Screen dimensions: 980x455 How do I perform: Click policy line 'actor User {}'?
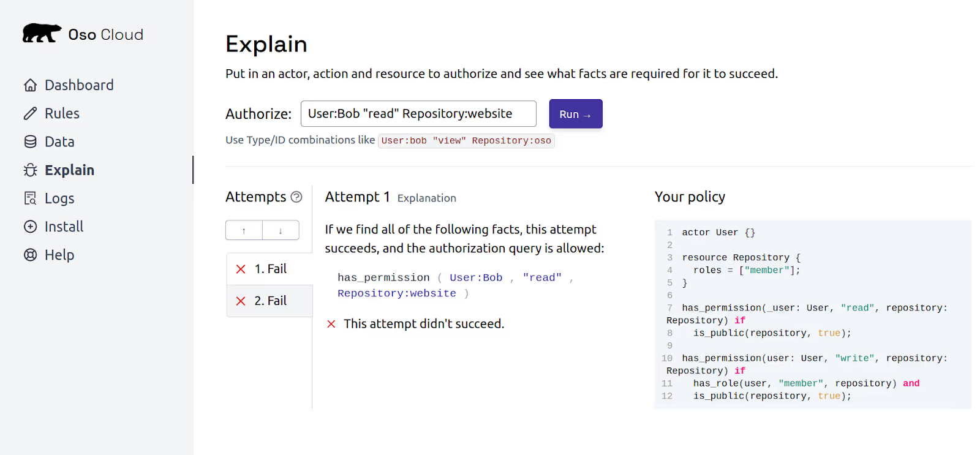click(x=718, y=232)
